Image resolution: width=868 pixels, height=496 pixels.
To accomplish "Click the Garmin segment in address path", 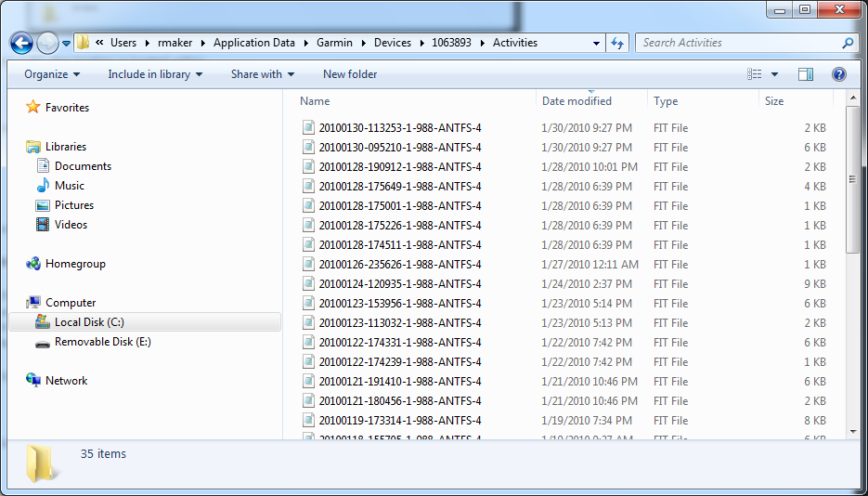I will (334, 43).
